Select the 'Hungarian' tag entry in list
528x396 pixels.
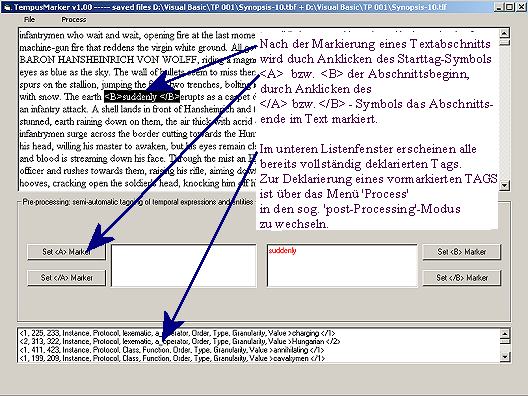click(180, 341)
